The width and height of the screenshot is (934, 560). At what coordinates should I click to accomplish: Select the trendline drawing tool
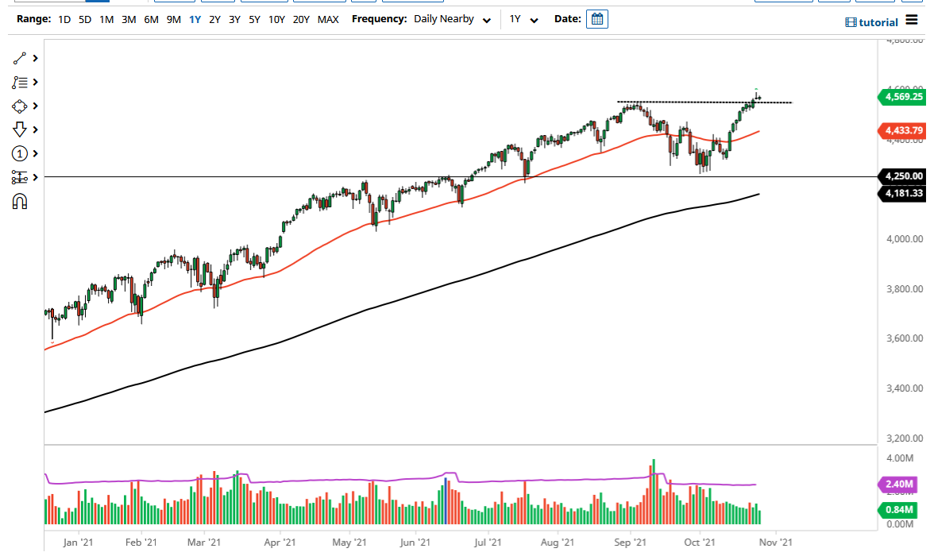[x=19, y=58]
